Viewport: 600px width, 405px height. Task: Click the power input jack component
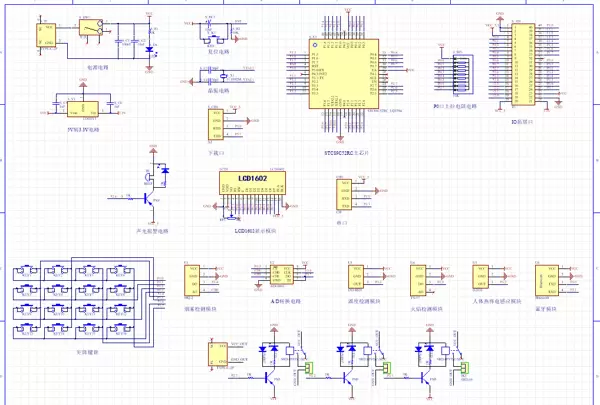pyautogui.click(x=46, y=36)
